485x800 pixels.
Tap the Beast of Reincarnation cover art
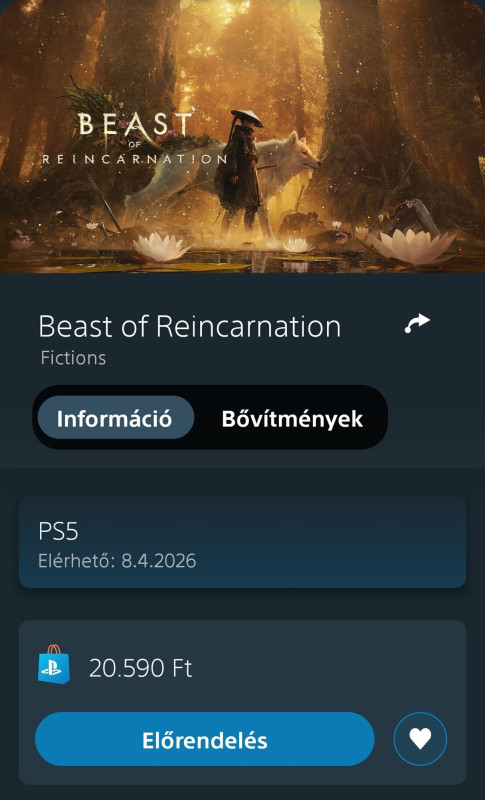pyautogui.click(x=242, y=136)
